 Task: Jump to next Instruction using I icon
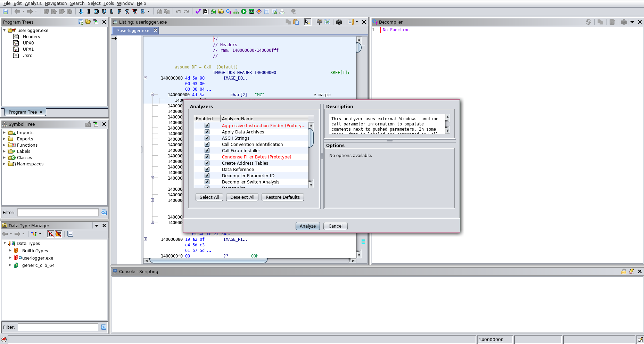pos(89,11)
